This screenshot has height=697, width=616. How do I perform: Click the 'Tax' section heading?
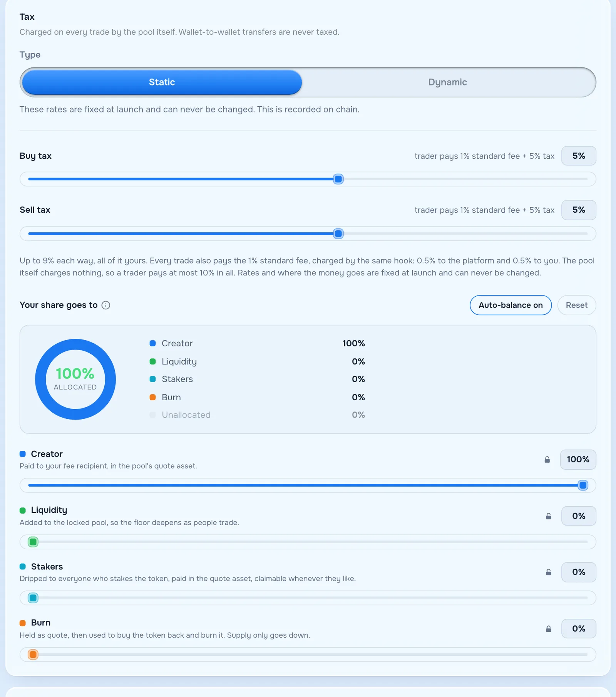coord(27,17)
